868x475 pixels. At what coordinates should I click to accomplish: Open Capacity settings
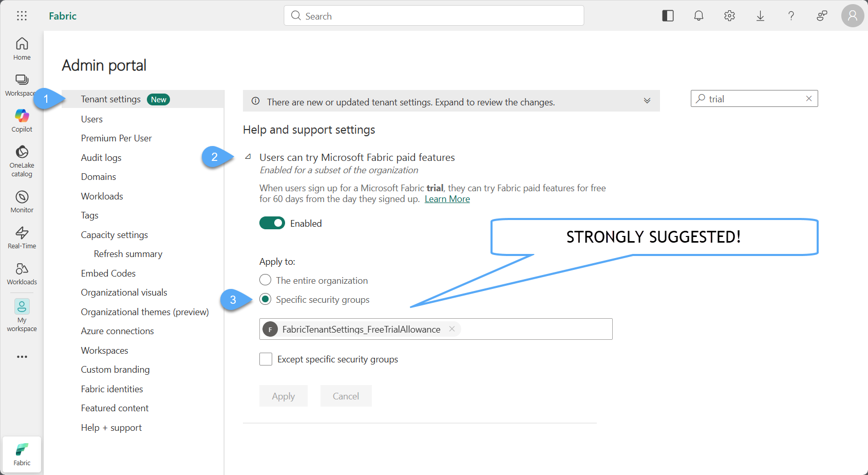point(114,235)
